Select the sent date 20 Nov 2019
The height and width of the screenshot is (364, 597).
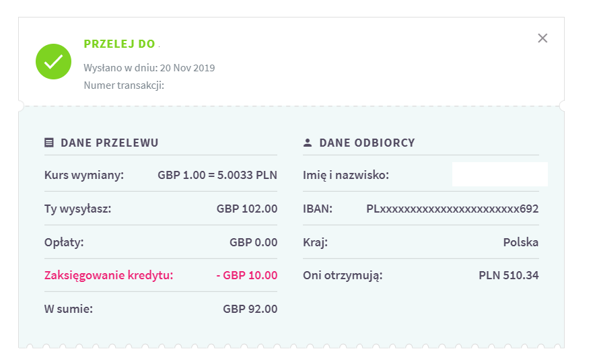(187, 68)
